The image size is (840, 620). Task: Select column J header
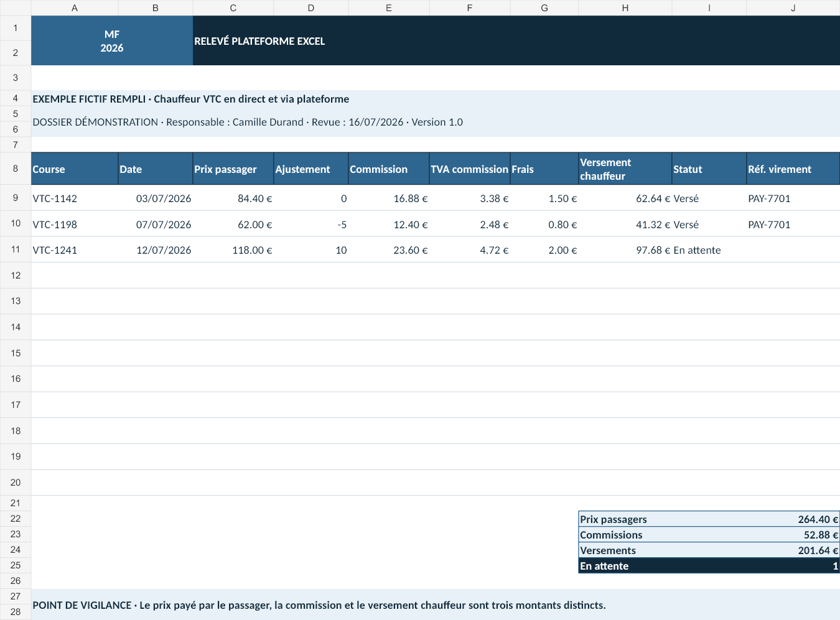[x=793, y=7]
